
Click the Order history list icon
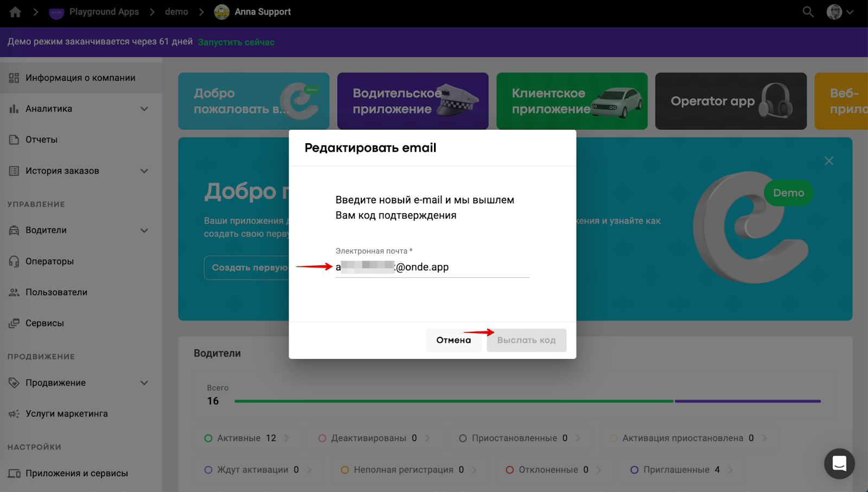14,171
